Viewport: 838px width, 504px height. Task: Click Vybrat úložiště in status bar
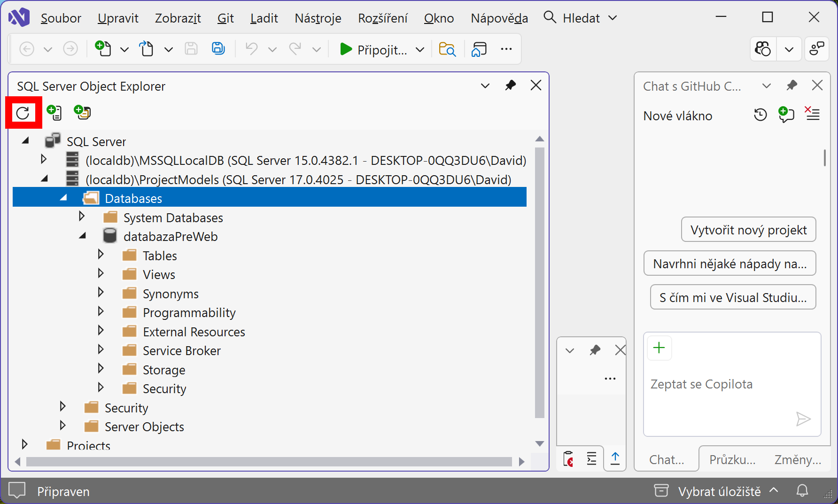(719, 491)
